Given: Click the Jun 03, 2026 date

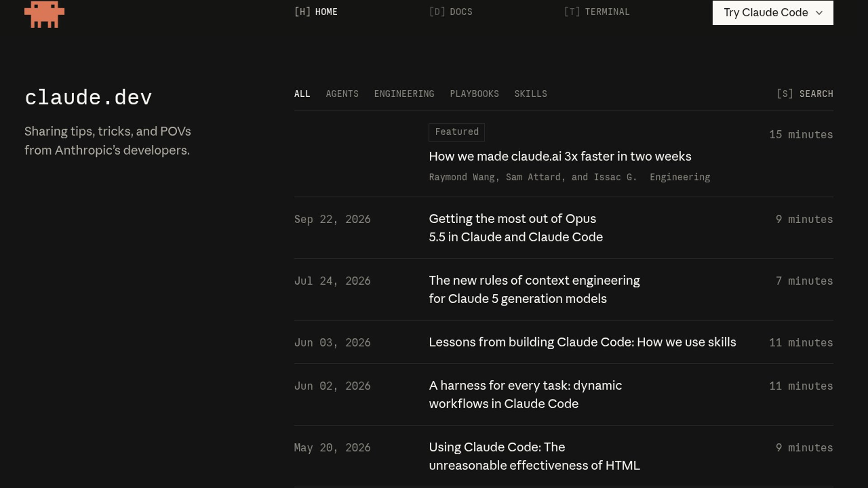Looking at the screenshot, I should click(332, 343).
